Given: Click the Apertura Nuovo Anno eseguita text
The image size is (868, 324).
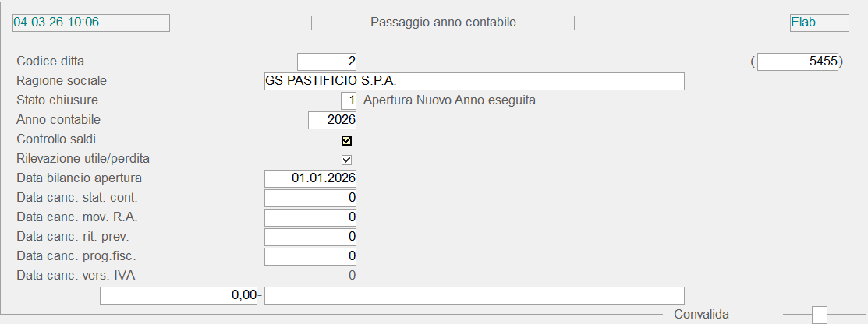Looking at the screenshot, I should [x=449, y=100].
